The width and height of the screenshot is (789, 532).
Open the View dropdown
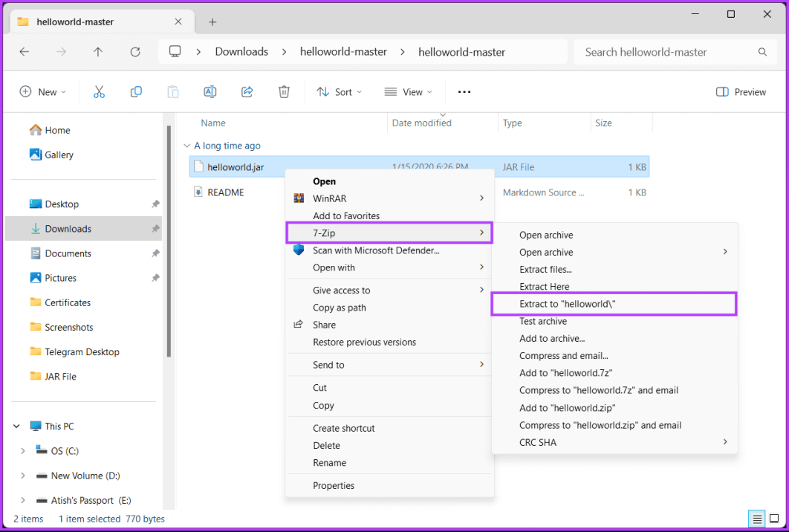(406, 92)
